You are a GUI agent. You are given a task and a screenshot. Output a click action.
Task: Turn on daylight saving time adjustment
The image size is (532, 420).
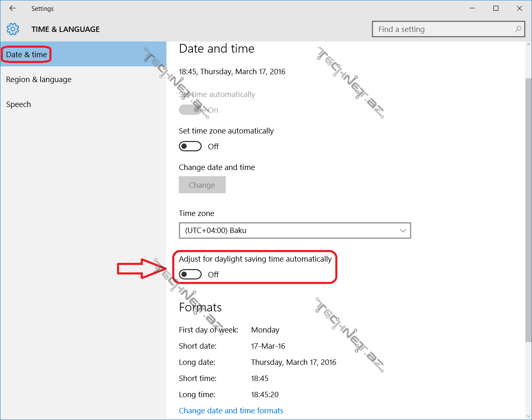190,274
